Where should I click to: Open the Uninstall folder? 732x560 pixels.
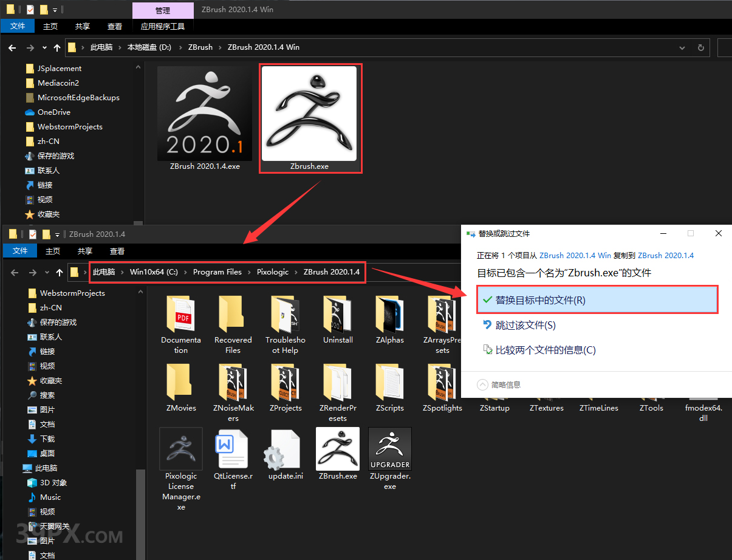[338, 321]
